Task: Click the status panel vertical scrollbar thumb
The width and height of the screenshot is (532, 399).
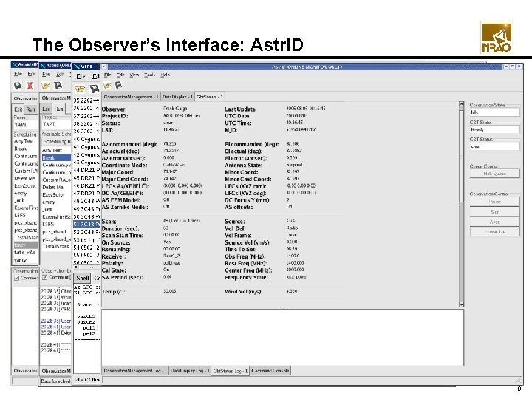Action: coord(461,155)
